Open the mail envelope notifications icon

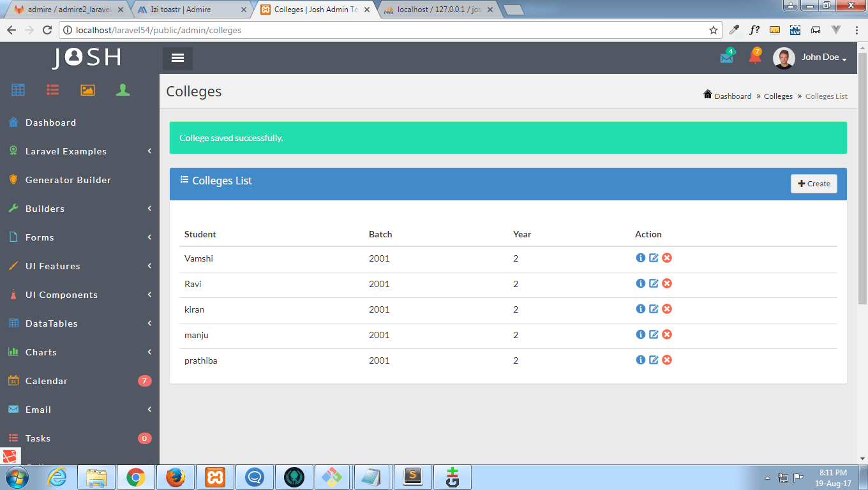tap(726, 57)
